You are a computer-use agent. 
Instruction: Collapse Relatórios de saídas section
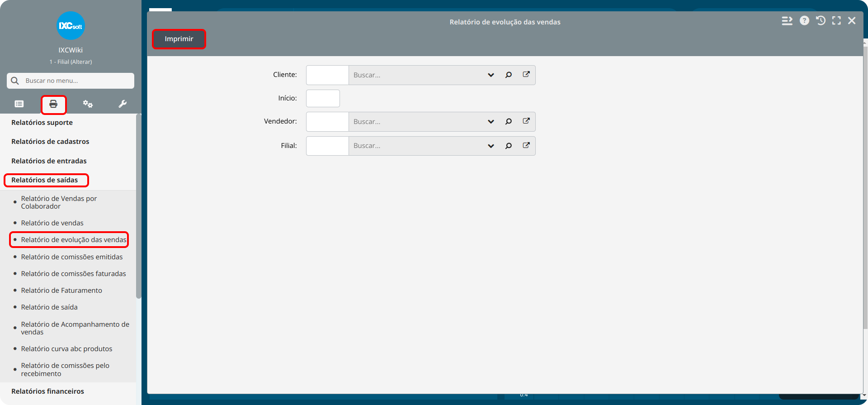point(45,180)
